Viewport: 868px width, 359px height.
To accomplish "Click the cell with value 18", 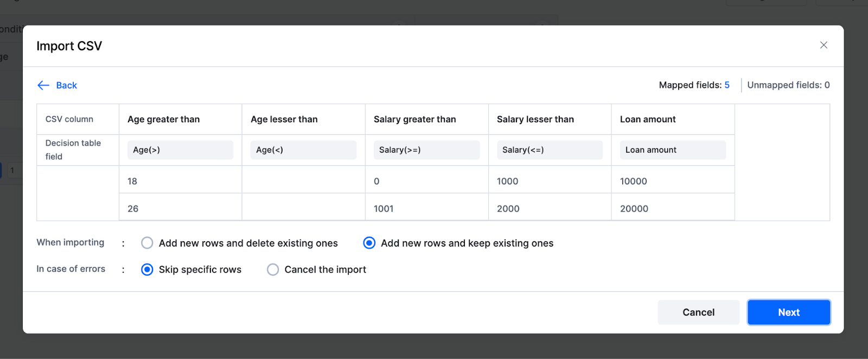I will tap(180, 181).
